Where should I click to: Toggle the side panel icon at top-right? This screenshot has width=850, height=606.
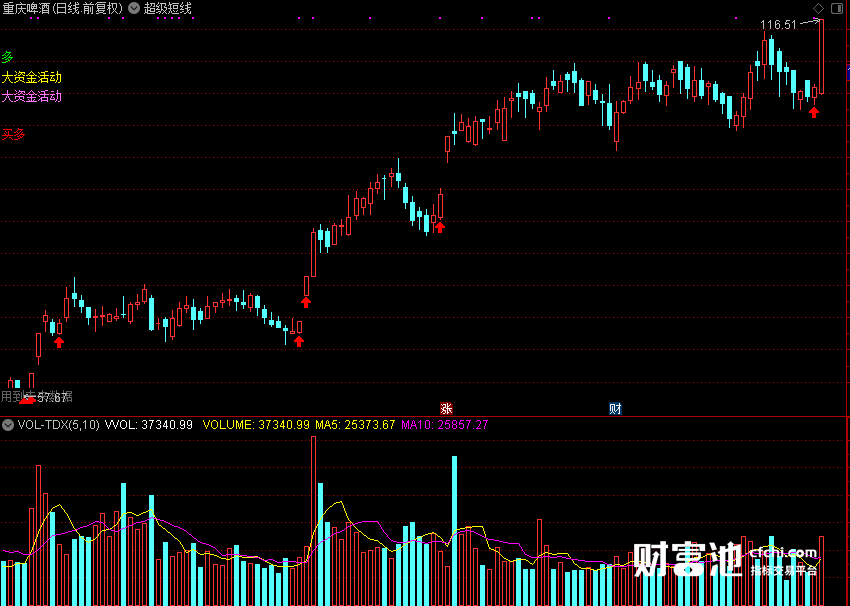pos(837,8)
